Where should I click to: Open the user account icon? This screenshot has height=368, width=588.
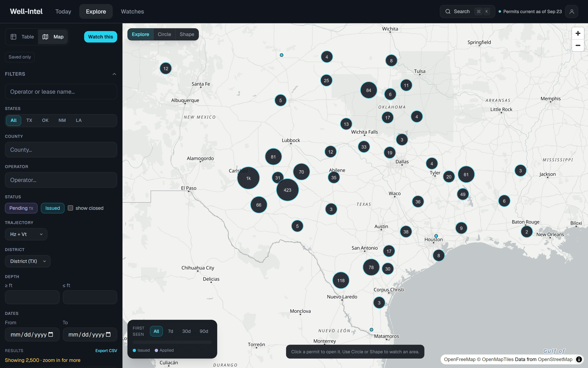click(571, 11)
